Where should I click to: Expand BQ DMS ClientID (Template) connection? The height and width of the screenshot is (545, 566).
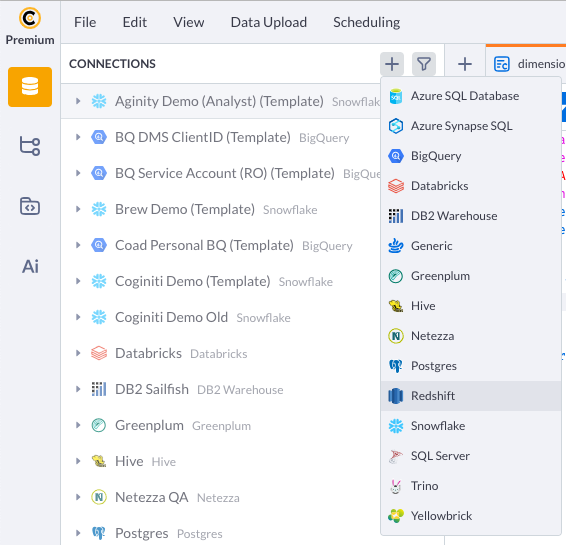[78, 137]
